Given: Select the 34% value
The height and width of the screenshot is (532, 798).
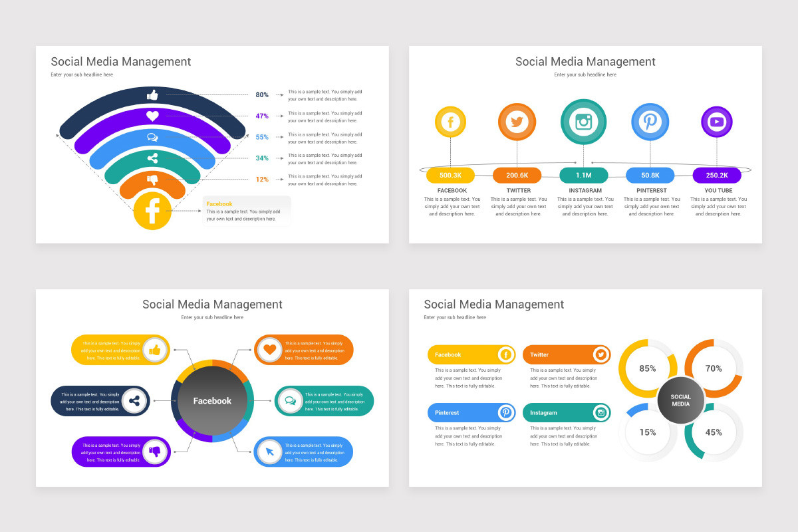Looking at the screenshot, I should point(262,158).
